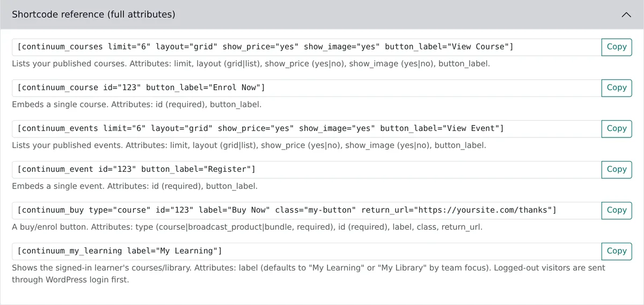Focus the continuum_buy "Buy Now" shortcode field
The image size is (644, 305).
(306, 210)
